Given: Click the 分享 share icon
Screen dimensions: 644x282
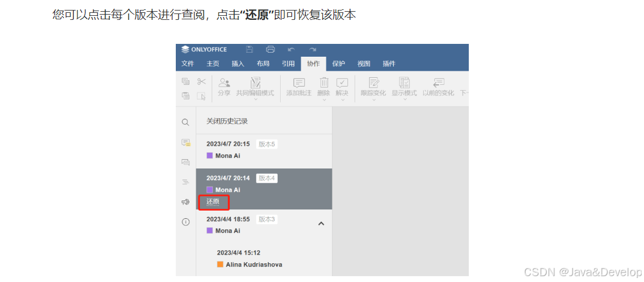Looking at the screenshot, I should pos(224,82).
